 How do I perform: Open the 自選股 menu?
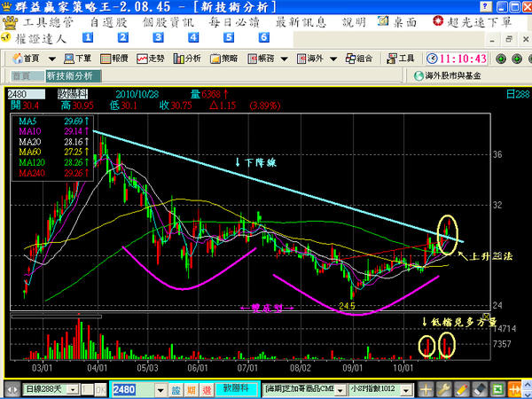[x=108, y=23]
